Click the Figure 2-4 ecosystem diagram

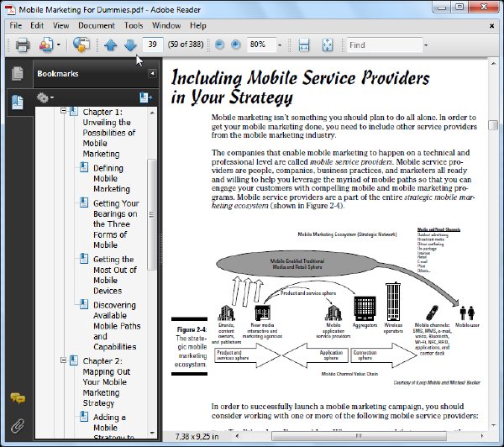point(347,306)
